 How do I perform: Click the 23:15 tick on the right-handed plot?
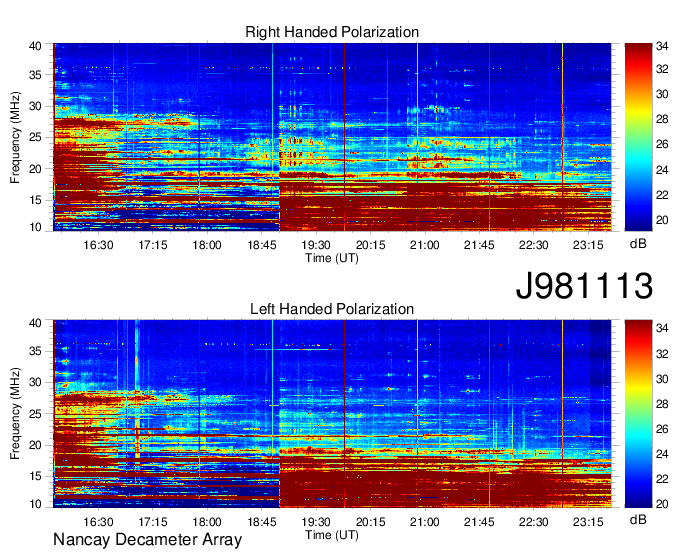(588, 245)
